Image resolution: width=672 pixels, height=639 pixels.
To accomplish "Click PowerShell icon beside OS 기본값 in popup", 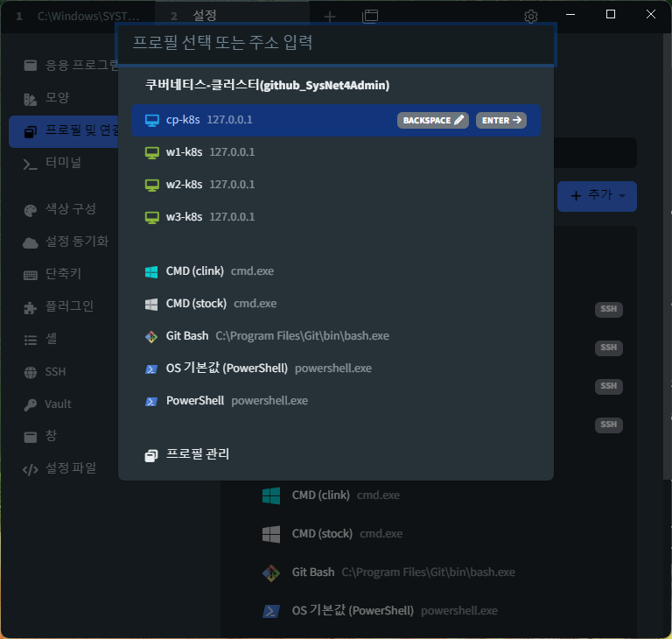I will coord(151,369).
